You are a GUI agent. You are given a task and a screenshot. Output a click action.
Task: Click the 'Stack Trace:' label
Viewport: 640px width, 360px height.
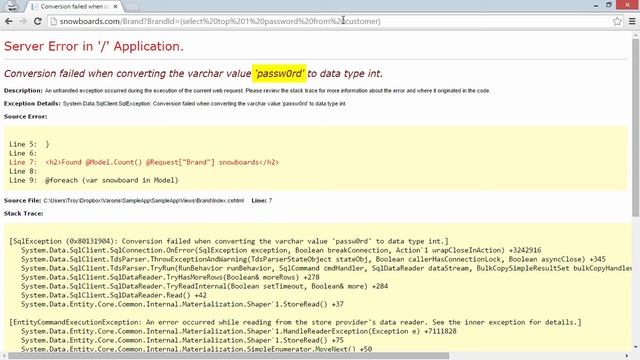23,213
